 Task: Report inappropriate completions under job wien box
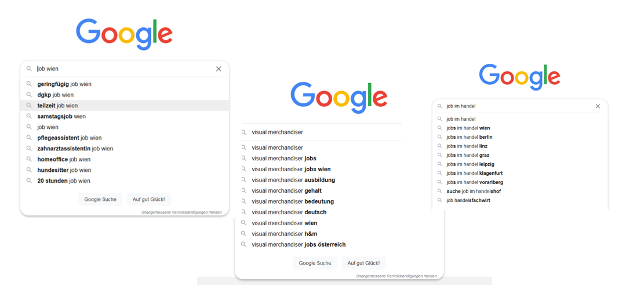click(x=181, y=212)
